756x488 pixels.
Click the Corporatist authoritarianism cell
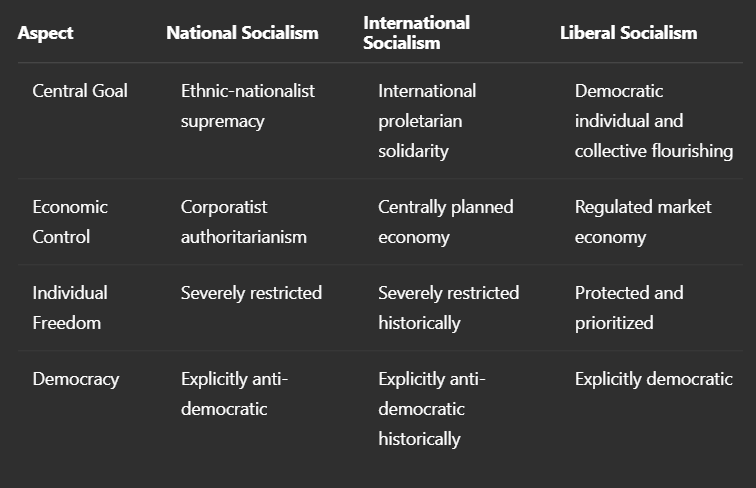coord(243,222)
